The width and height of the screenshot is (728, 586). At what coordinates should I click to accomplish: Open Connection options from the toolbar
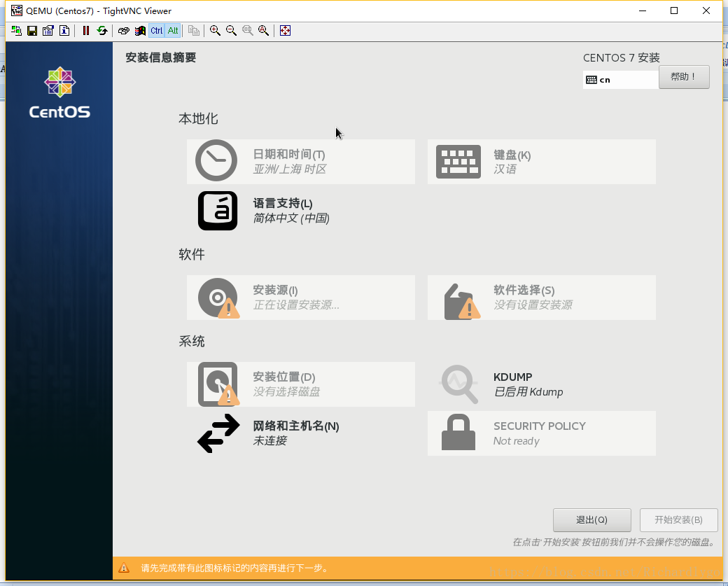(48, 31)
